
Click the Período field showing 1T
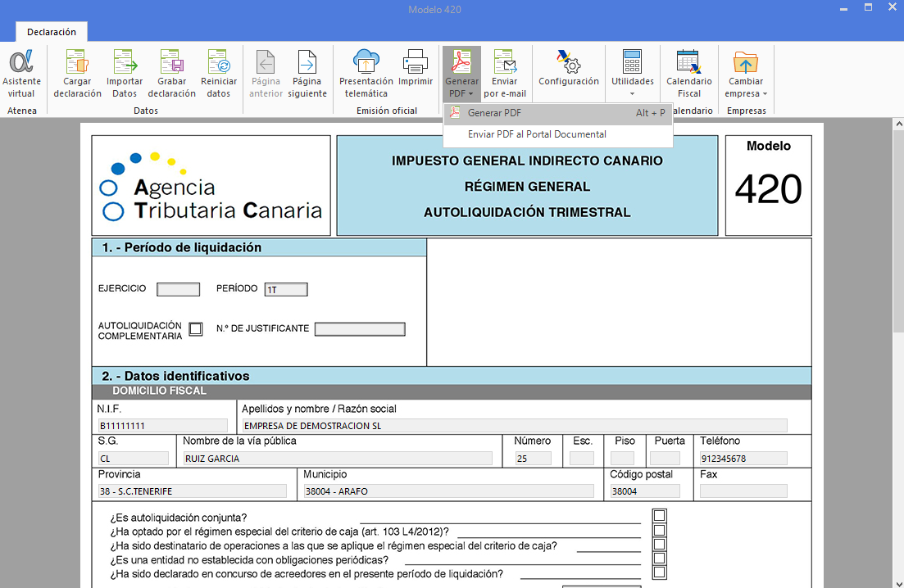tap(286, 289)
